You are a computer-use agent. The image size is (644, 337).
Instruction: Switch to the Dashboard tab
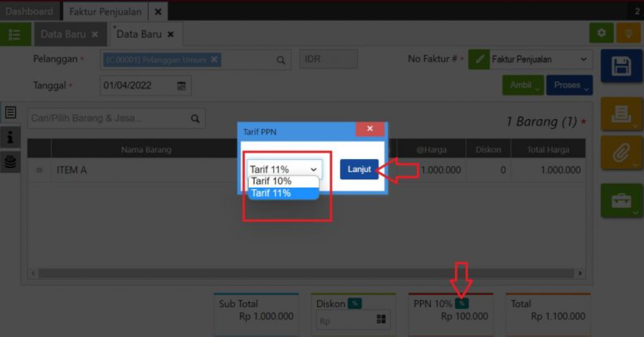[29, 11]
